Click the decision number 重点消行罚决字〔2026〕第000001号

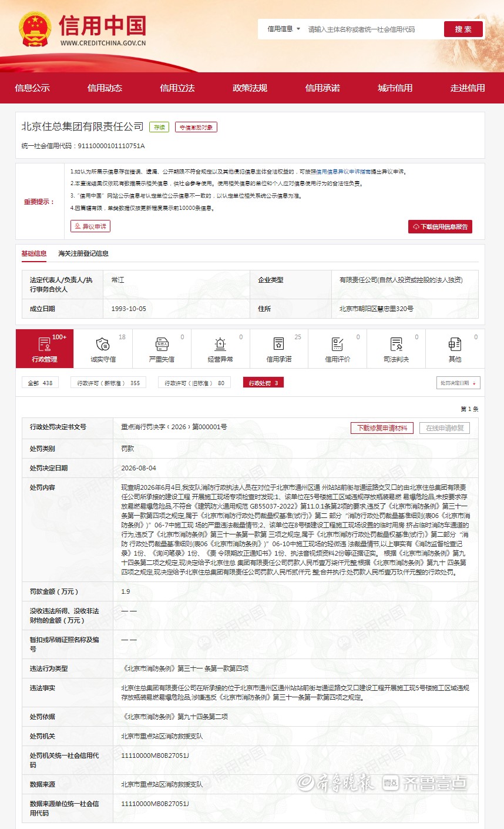(174, 427)
